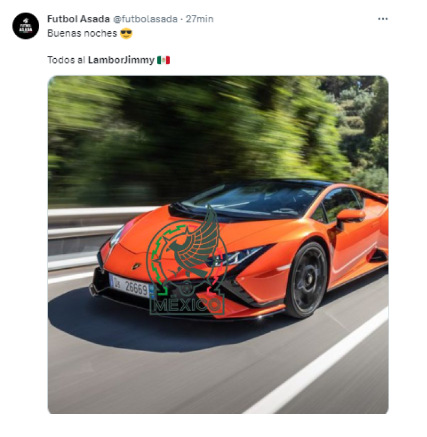Image resolution: width=427 pixels, height=437 pixels.
Task: Open the three-dot more options menu
Action: [383, 19]
